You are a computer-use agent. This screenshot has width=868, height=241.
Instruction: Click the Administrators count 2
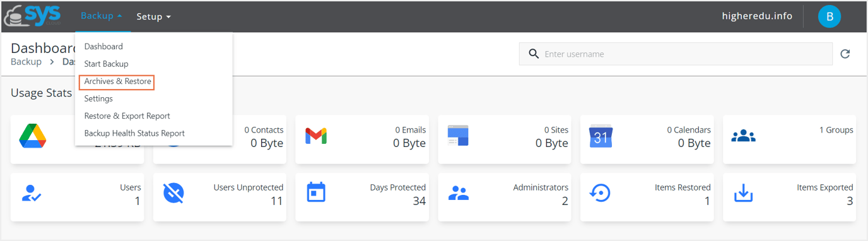pos(565,201)
